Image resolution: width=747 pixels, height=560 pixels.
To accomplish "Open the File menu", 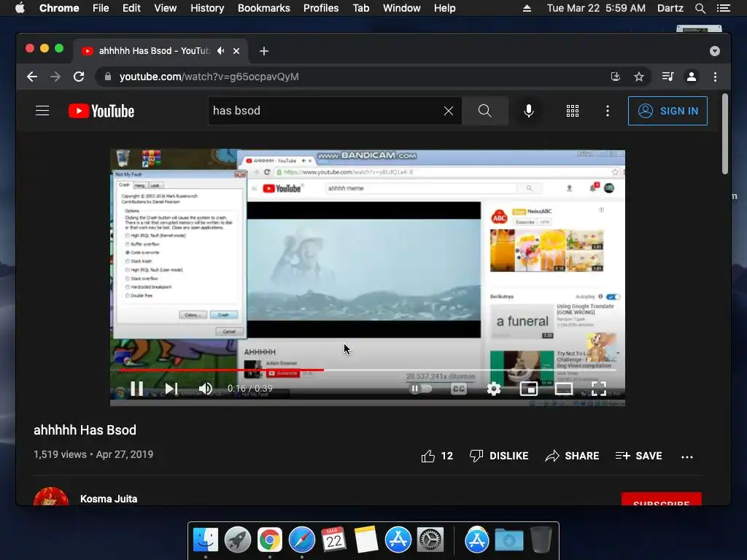I will tap(101, 8).
